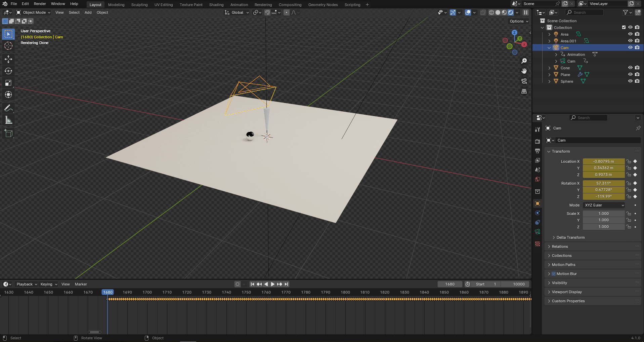The width and height of the screenshot is (644, 342).
Task: Choose the Annotate pencil tool
Action: pos(8,108)
